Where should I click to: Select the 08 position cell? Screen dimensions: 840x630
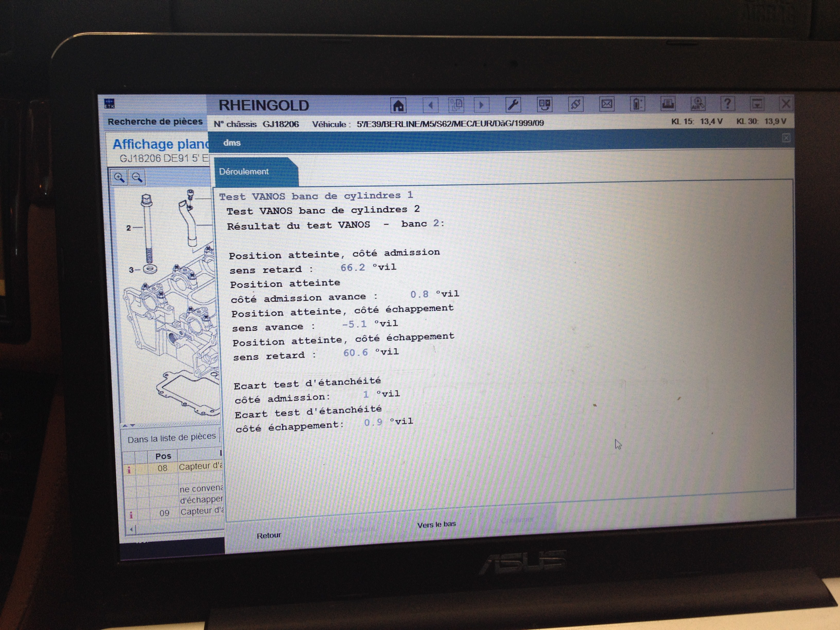click(x=163, y=468)
